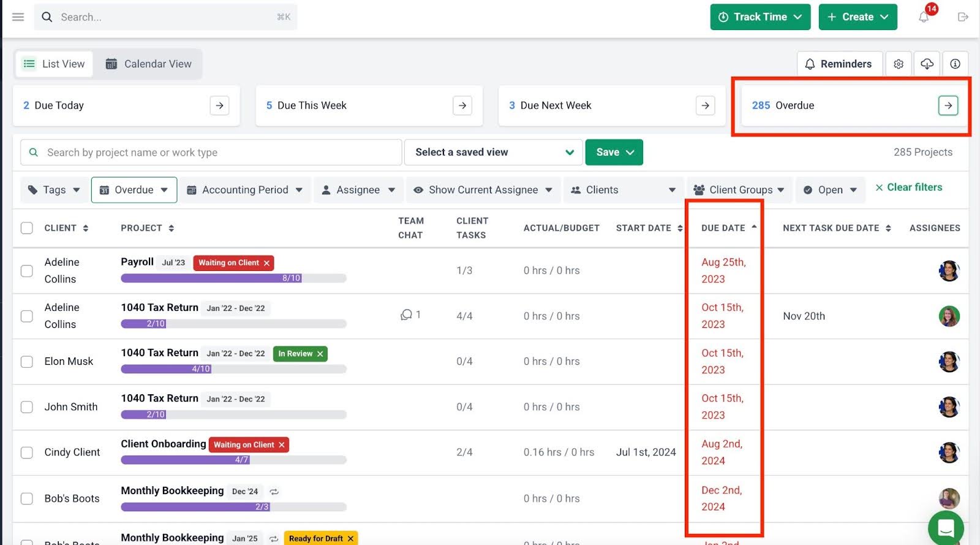Sort by Next Task Due Date arrows

tap(888, 228)
